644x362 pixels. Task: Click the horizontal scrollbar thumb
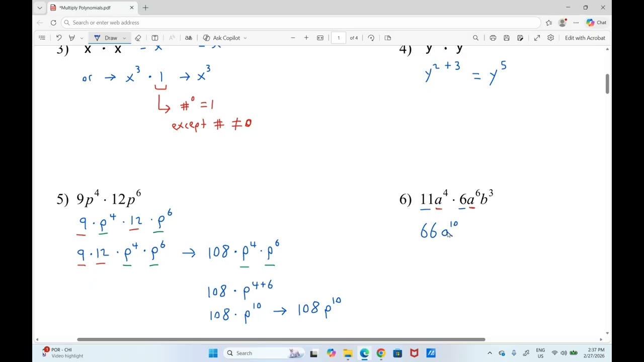click(x=281, y=339)
